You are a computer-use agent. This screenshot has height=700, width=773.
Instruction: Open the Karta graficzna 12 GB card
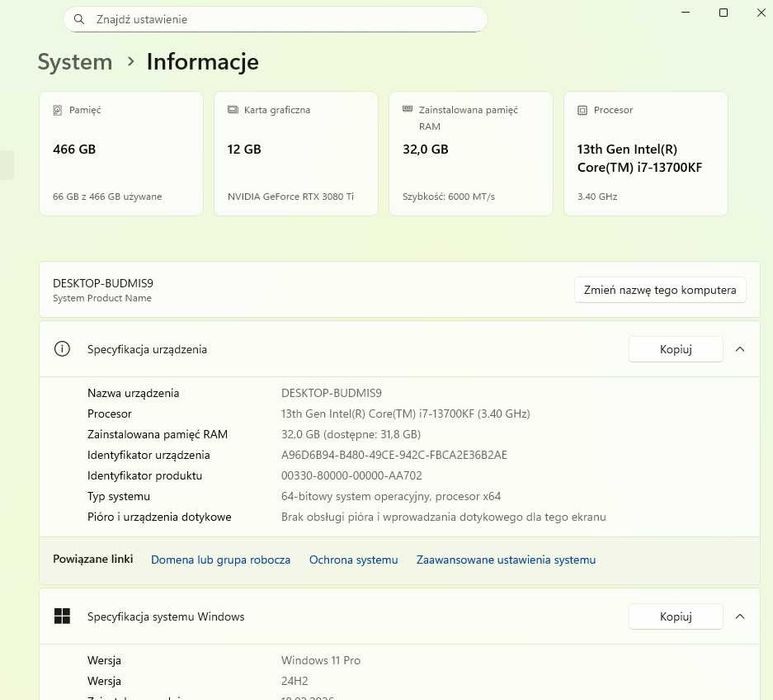click(296, 153)
